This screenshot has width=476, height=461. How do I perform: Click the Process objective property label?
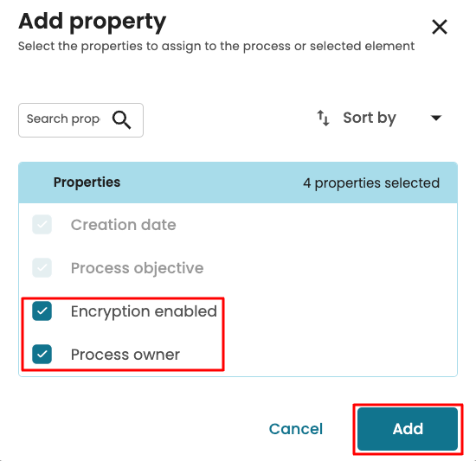138,268
